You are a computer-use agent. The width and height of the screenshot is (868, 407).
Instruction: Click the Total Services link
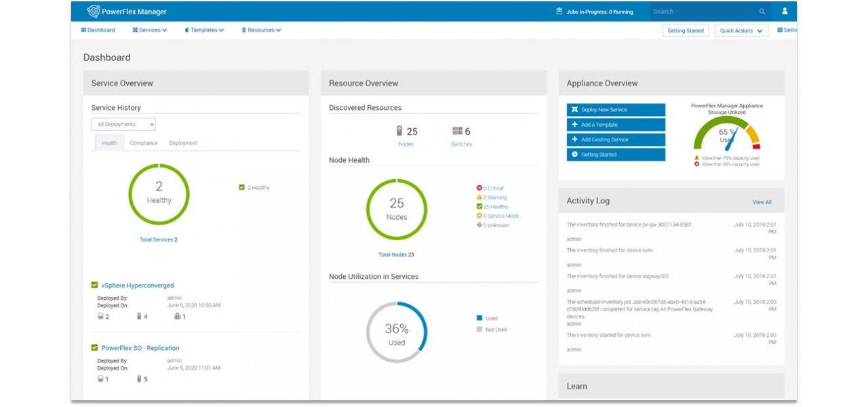(156, 239)
